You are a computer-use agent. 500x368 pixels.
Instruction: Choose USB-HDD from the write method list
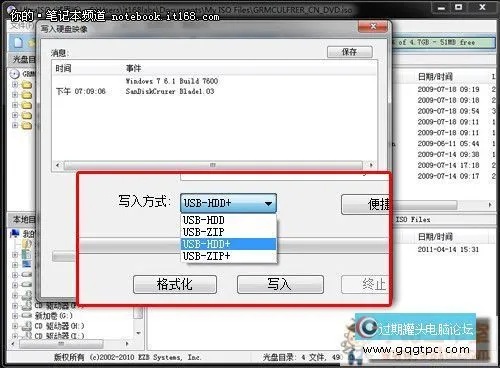(x=229, y=220)
